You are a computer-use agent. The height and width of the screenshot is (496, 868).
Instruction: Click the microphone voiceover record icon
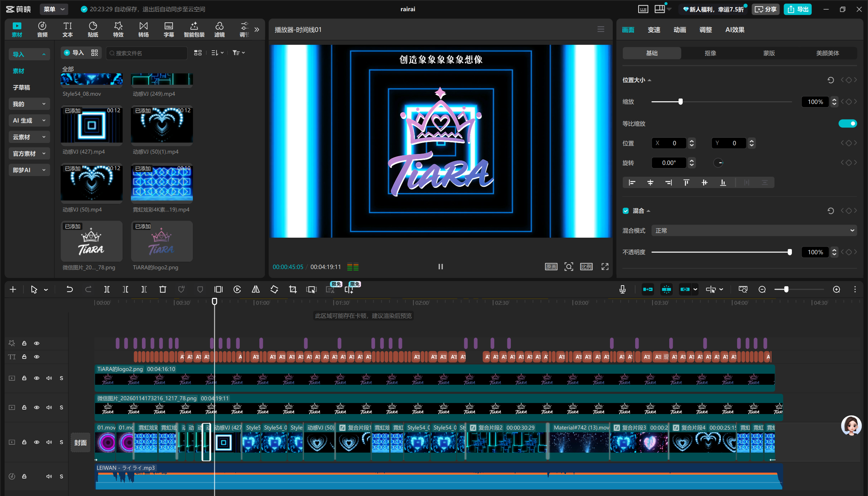point(622,290)
